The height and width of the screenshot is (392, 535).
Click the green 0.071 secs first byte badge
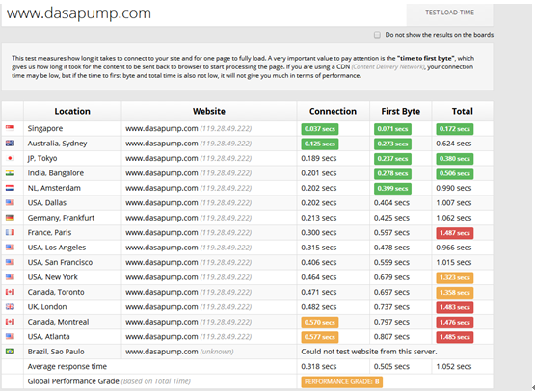point(392,129)
